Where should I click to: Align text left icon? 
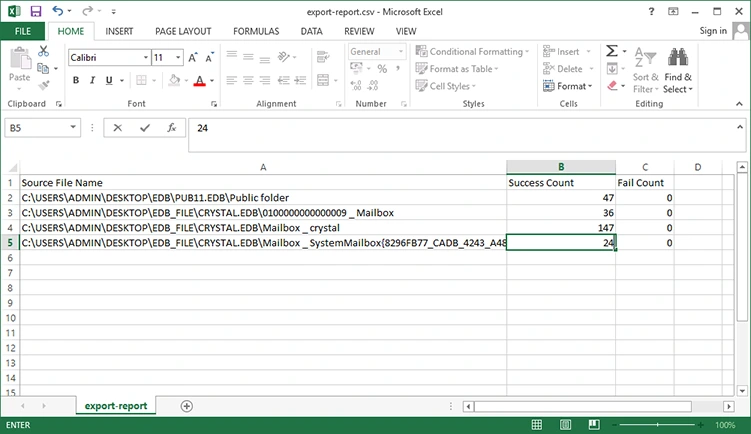coord(231,80)
